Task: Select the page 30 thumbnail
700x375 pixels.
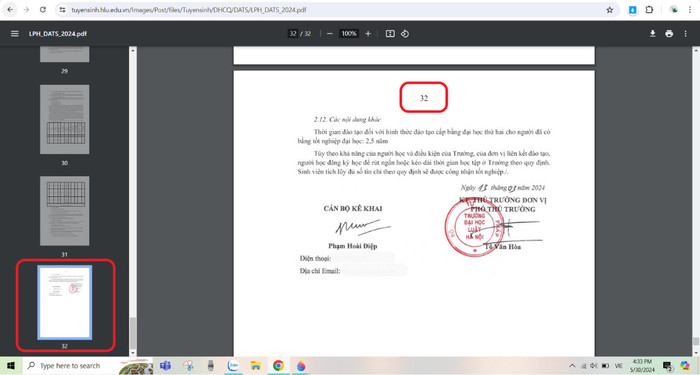Action: [x=65, y=120]
